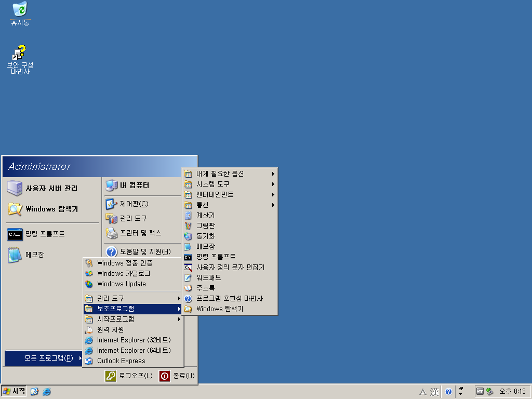Click the 동기화 sync icon
Screen dimensions: 532x399
[188, 236]
